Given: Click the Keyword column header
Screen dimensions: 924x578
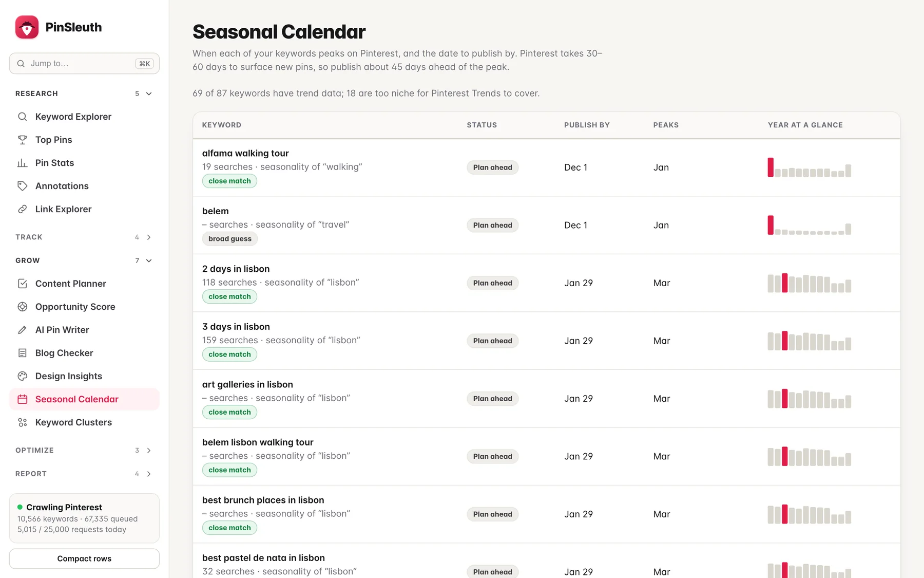Looking at the screenshot, I should (221, 125).
